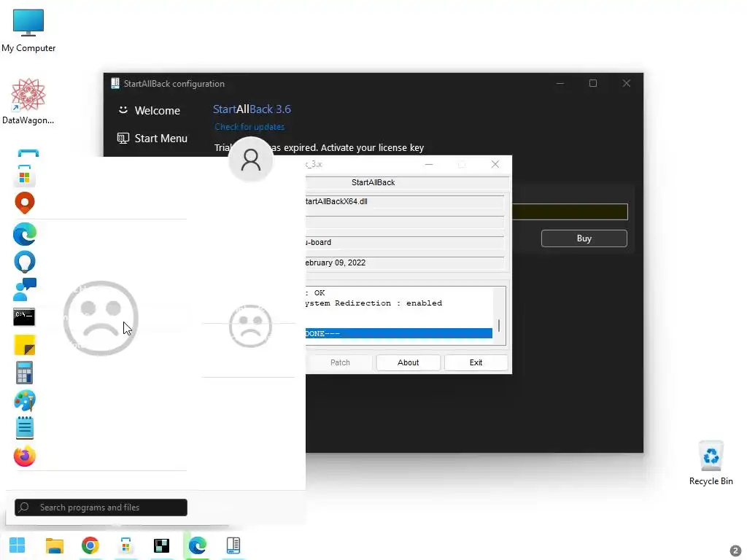Maximize the StartAllBack configuration window
This screenshot has height=560, width=747.
pos(593,83)
